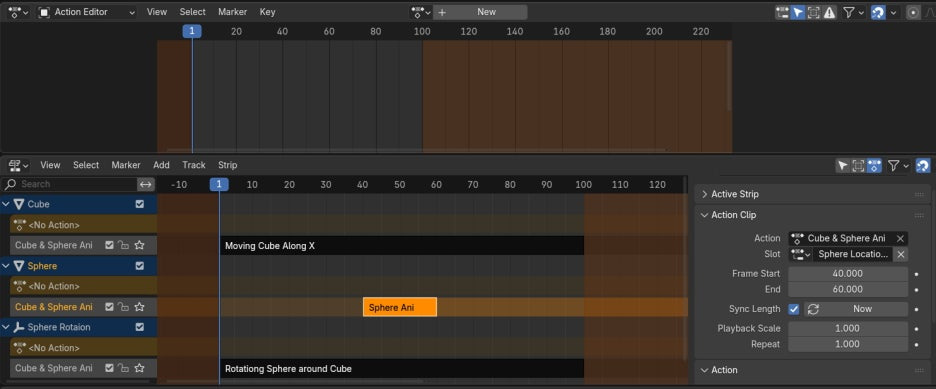Click the NLA current frame marker 1

[x=219, y=184]
